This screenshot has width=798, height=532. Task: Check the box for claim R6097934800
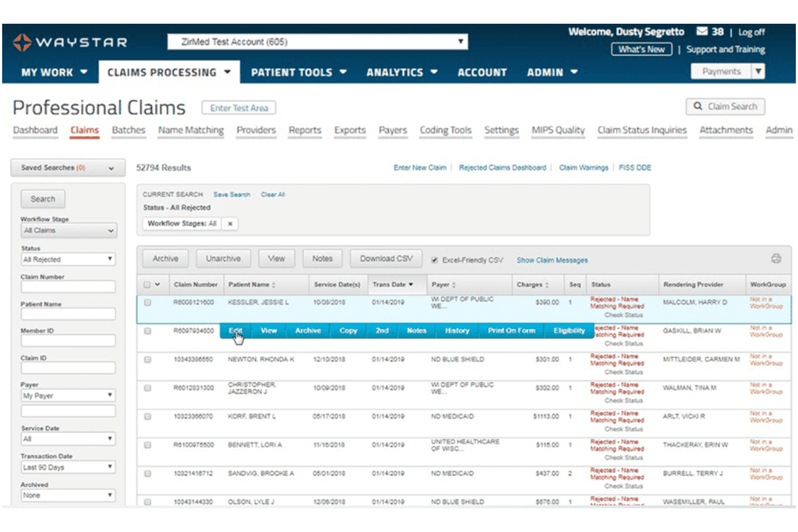(148, 331)
